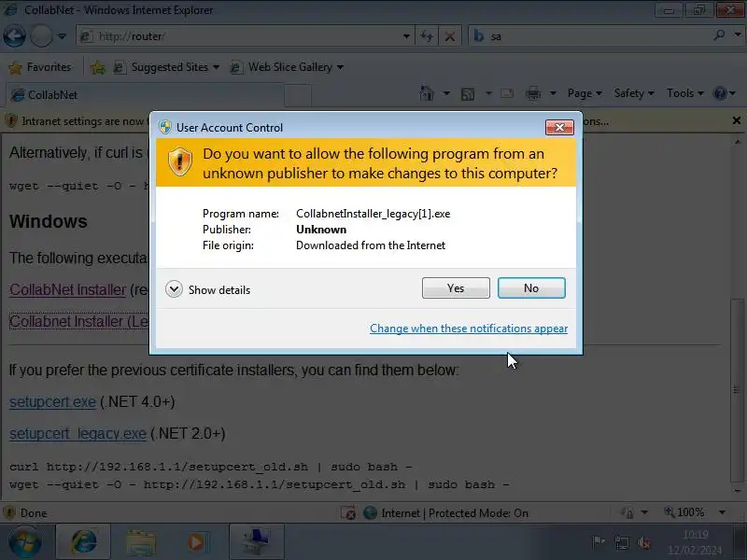Click the scrollbar down arrow

[x=737, y=491]
